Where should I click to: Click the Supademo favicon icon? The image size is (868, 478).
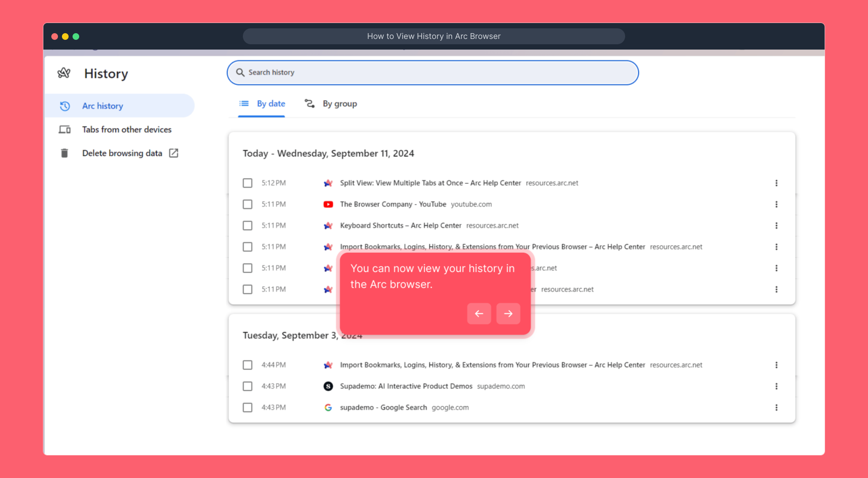pos(328,386)
